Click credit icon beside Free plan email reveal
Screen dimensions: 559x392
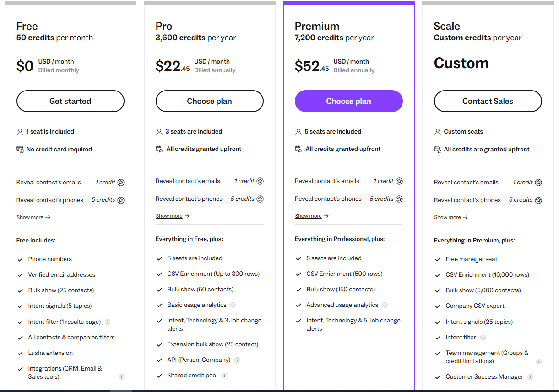point(121,183)
